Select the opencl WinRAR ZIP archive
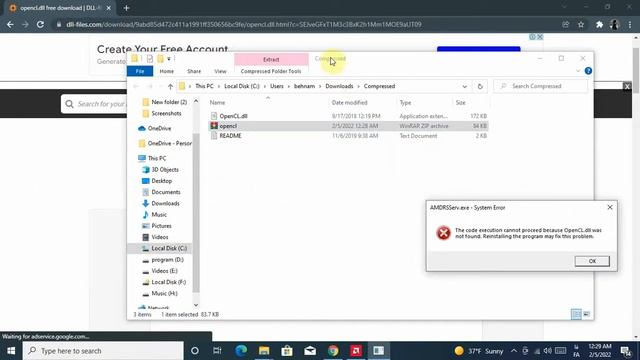 click(349, 126)
